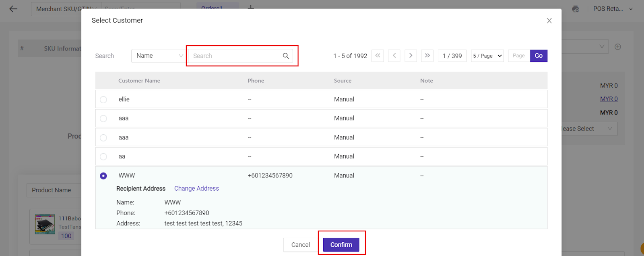644x256 pixels.
Task: Click the Cancel button
Action: (300, 245)
